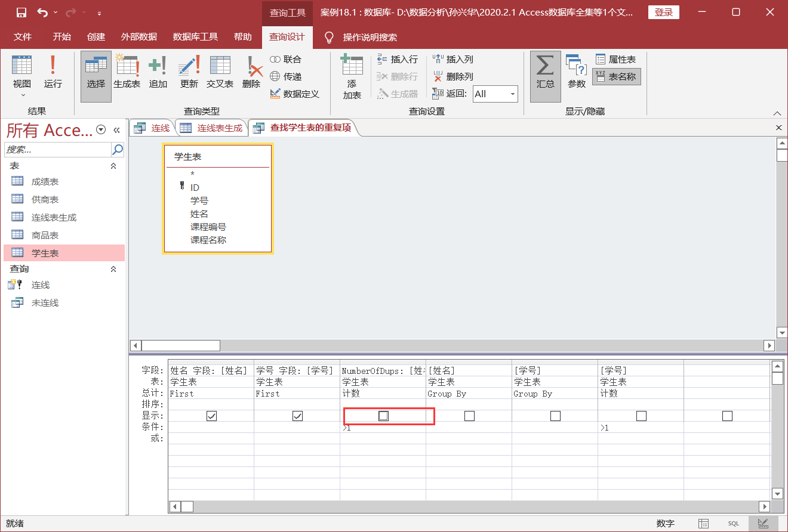This screenshot has height=532, width=788.
Task: Switch to the 创建 ribbon tab
Action: pyautogui.click(x=96, y=36)
